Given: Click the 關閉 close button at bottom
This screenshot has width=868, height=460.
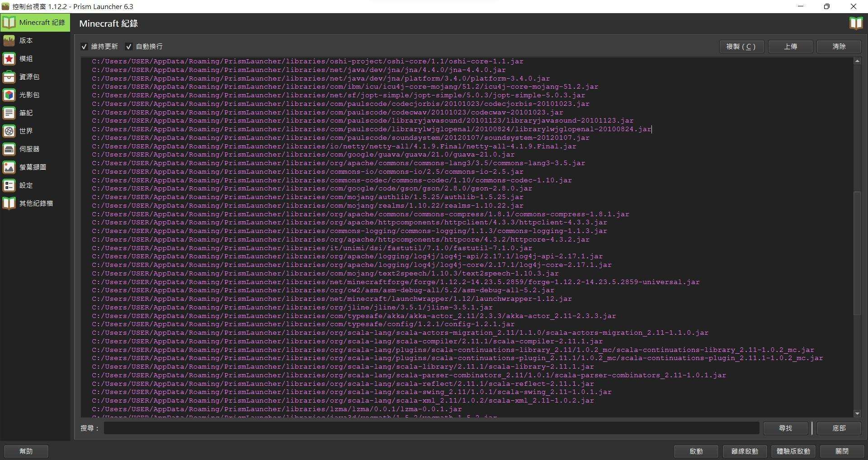Looking at the screenshot, I should pyautogui.click(x=842, y=451).
